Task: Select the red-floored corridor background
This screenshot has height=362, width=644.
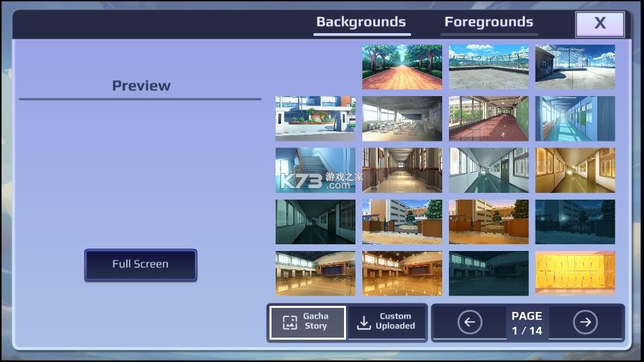Action: (488, 118)
